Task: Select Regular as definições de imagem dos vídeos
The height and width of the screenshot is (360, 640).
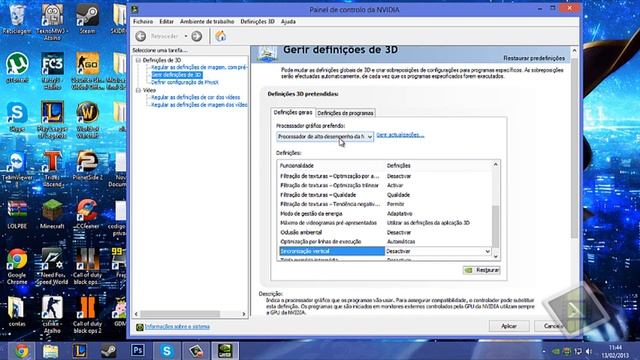Action: [x=199, y=105]
